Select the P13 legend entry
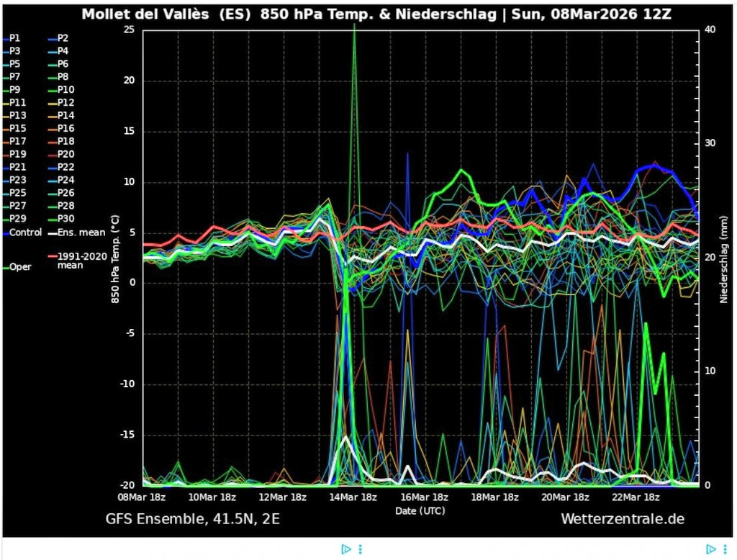Screen dimensions: 737x560 (x=14, y=116)
